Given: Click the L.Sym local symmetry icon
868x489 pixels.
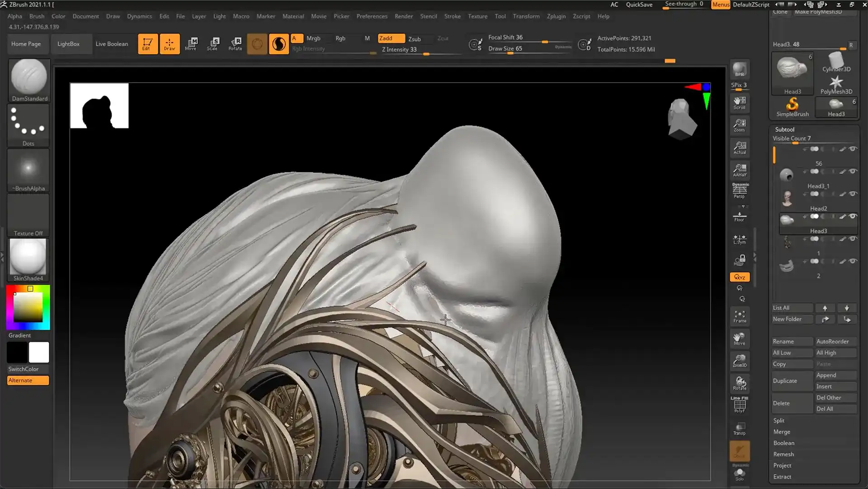Looking at the screenshot, I should [740, 239].
